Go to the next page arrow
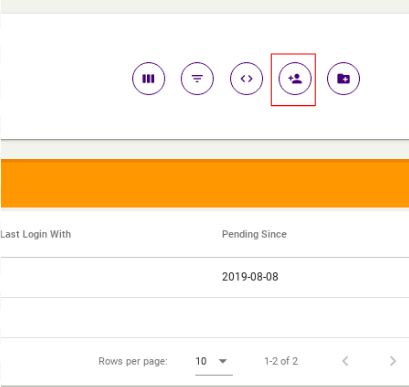The image size is (409, 387). click(x=393, y=361)
